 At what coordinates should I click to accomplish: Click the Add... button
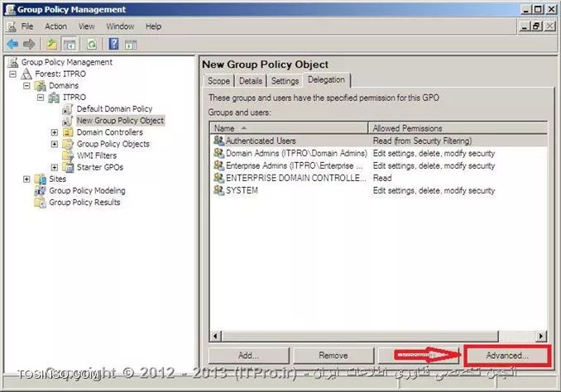pyautogui.click(x=248, y=356)
